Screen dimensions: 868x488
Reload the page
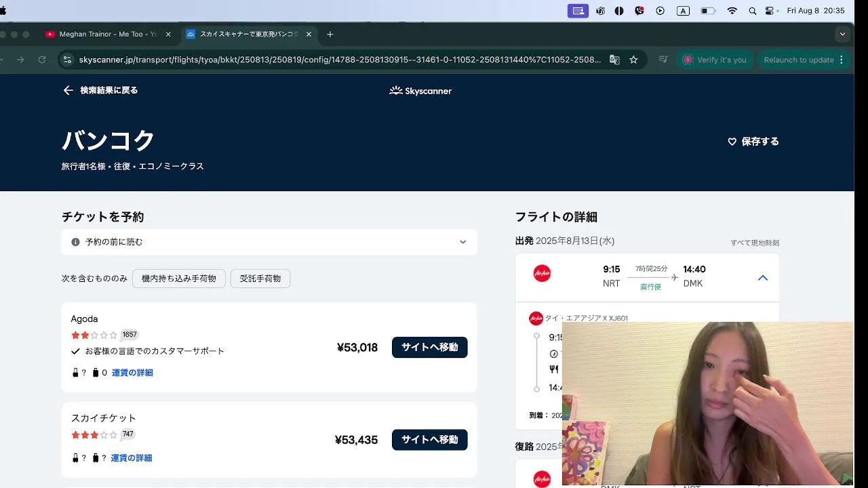pos(42,60)
